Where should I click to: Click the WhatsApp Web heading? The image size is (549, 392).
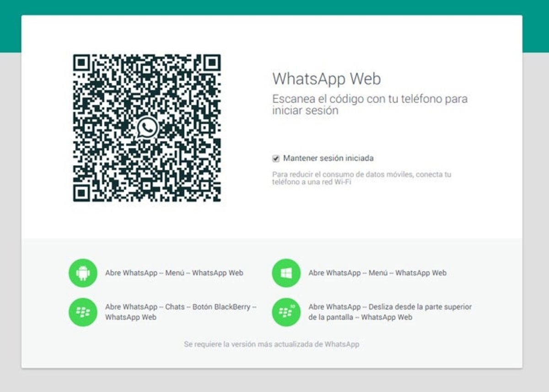327,79
